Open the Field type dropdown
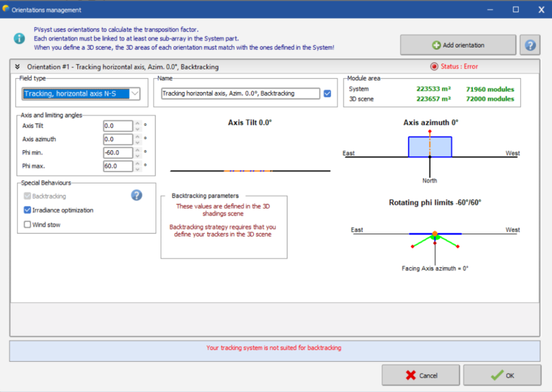This screenshot has height=392, width=552. (x=81, y=94)
